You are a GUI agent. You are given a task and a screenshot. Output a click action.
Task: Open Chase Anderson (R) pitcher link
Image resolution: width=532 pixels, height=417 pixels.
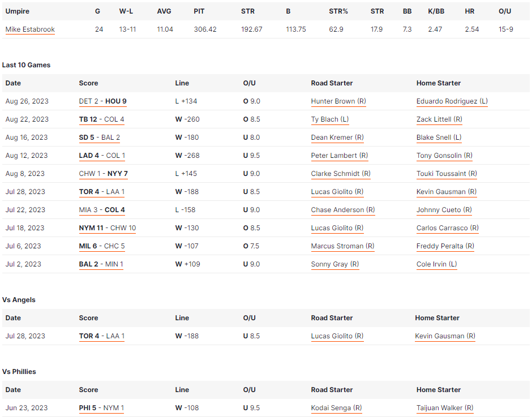coord(343,210)
